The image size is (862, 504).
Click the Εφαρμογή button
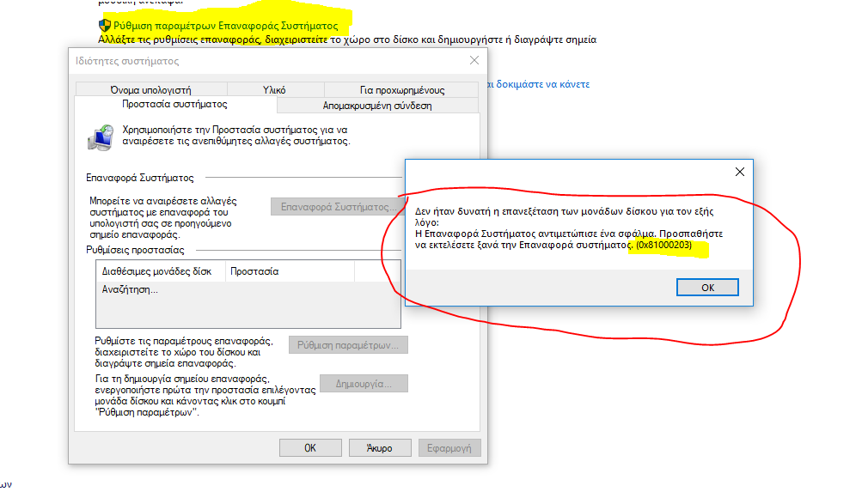click(449, 448)
